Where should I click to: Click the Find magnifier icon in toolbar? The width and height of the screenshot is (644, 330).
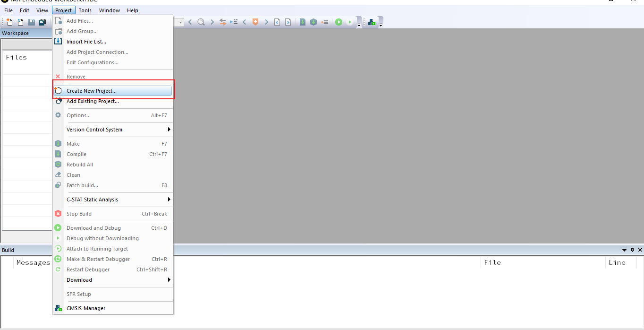(201, 22)
